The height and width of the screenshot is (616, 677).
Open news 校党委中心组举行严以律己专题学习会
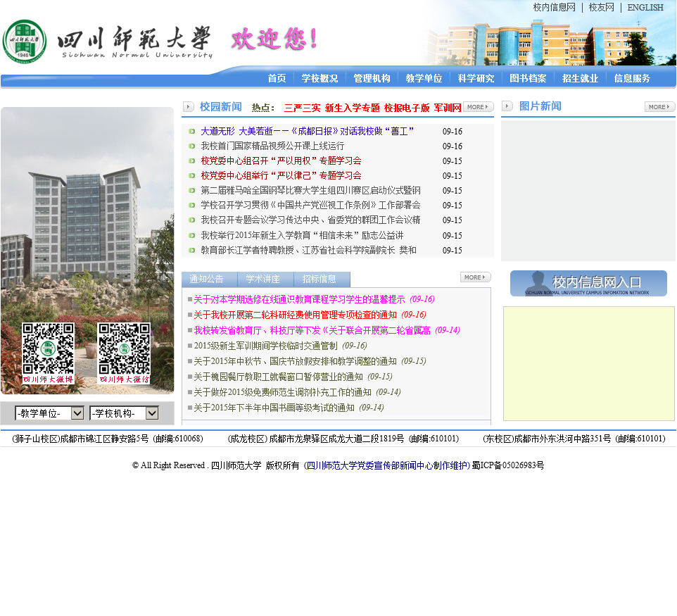click(x=281, y=175)
